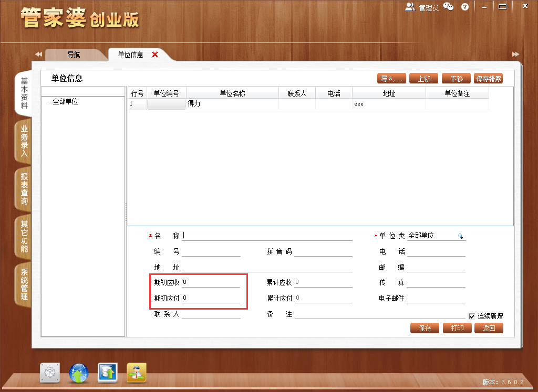Click the gold user exchange icon
The image size is (538, 392).
pyautogui.click(x=136, y=373)
